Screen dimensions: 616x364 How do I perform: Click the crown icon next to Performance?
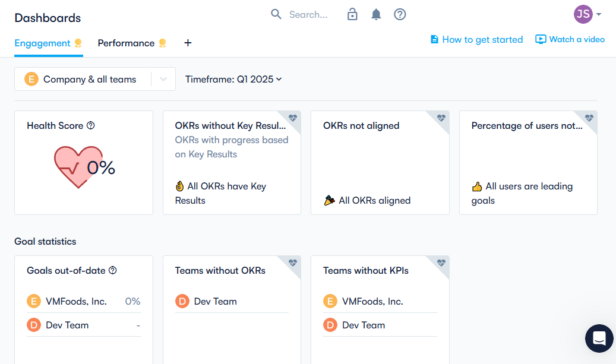tap(162, 43)
